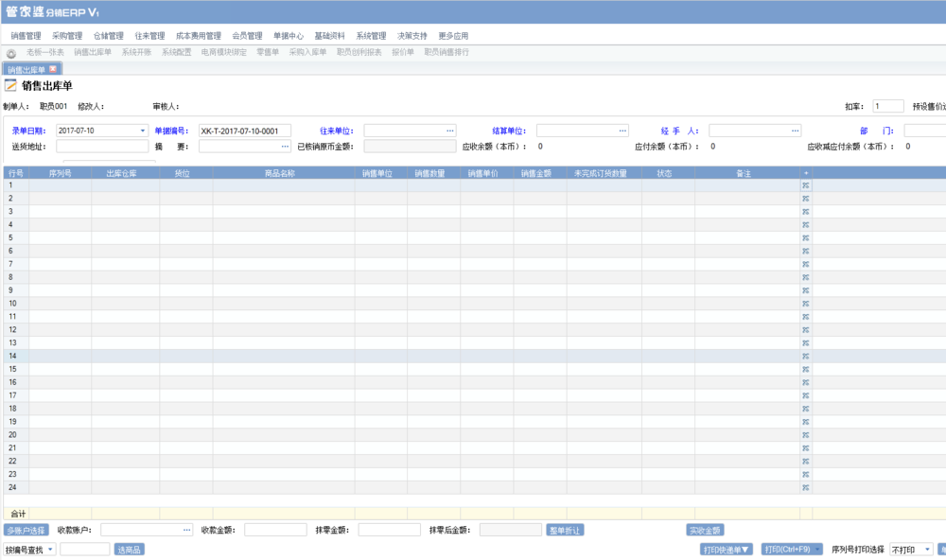946x560 pixels.
Task: Click the row 7 delete icon
Action: pyautogui.click(x=805, y=264)
